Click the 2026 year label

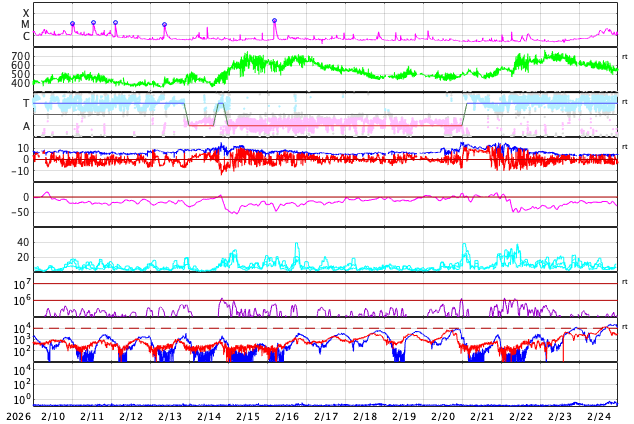tap(17, 416)
